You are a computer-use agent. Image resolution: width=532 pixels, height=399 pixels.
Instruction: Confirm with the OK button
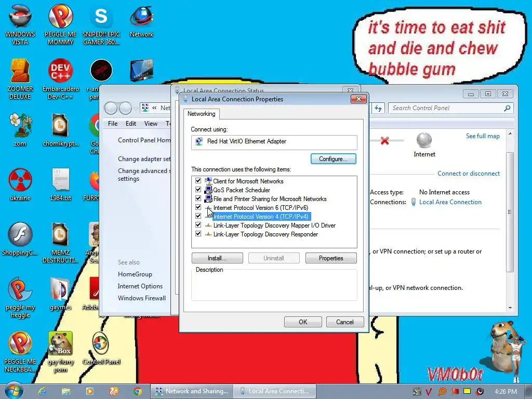303,322
